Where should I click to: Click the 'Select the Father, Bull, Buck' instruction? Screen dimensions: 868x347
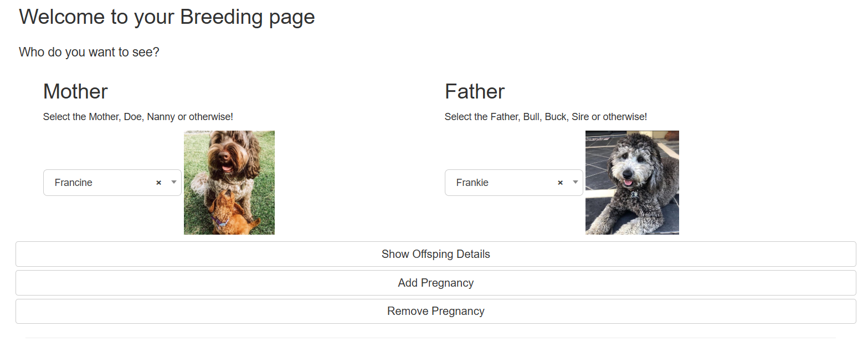546,117
